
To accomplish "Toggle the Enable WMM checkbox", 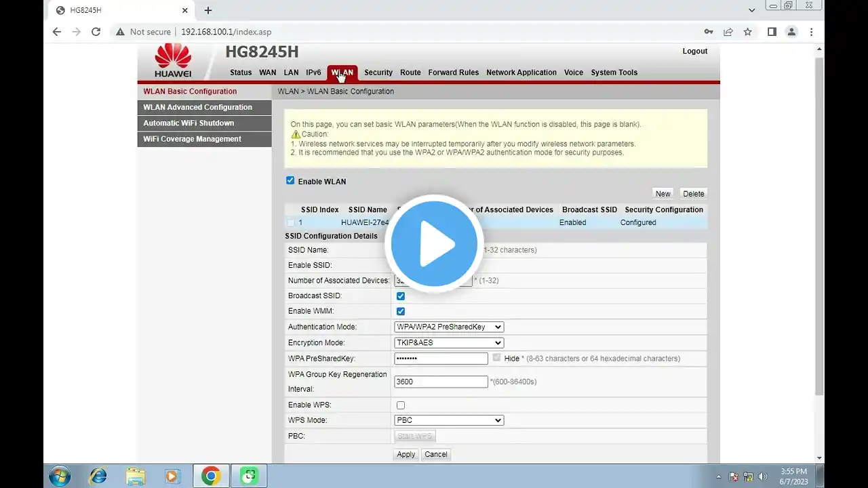I will [401, 311].
